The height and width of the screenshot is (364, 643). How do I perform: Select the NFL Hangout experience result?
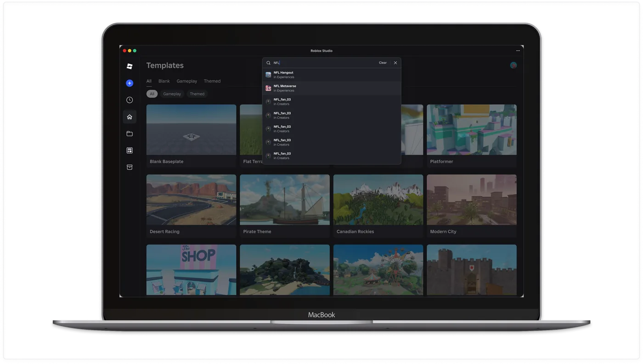(x=332, y=75)
